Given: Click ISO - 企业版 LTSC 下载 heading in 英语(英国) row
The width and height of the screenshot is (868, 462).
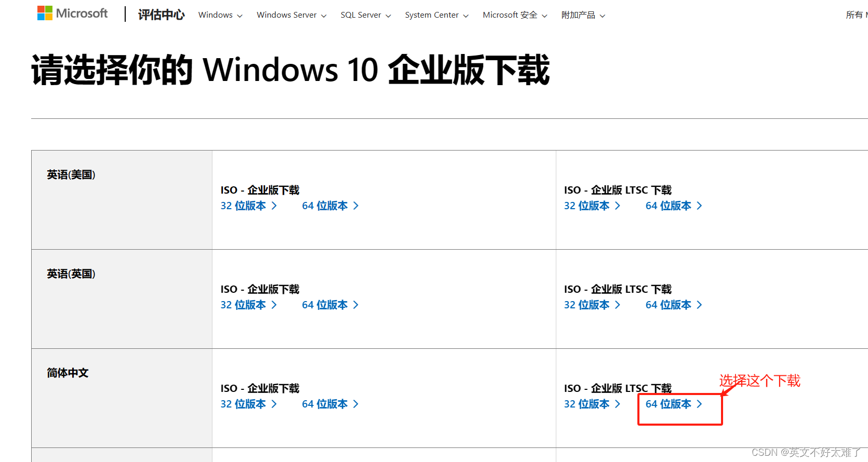Looking at the screenshot, I should pyautogui.click(x=618, y=289).
